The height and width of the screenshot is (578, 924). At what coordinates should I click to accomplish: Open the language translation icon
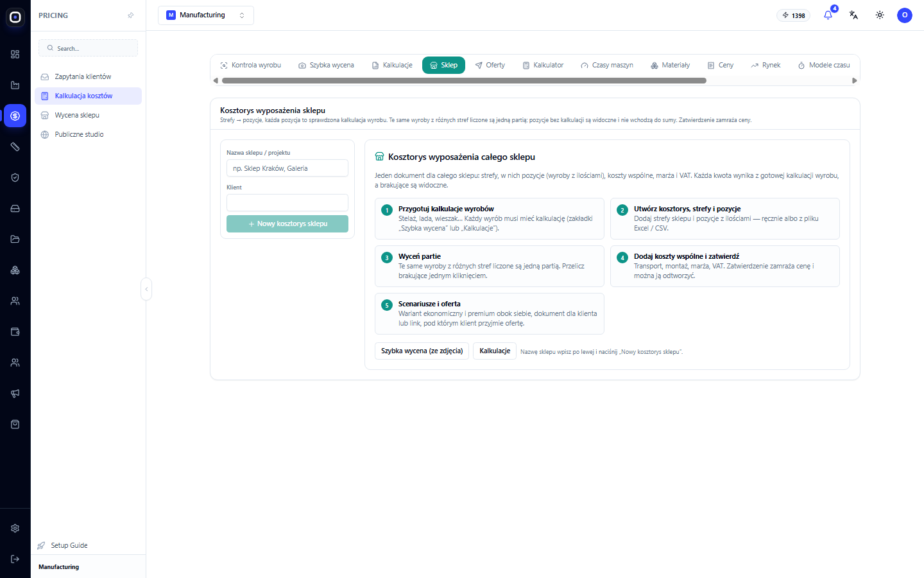(x=854, y=15)
